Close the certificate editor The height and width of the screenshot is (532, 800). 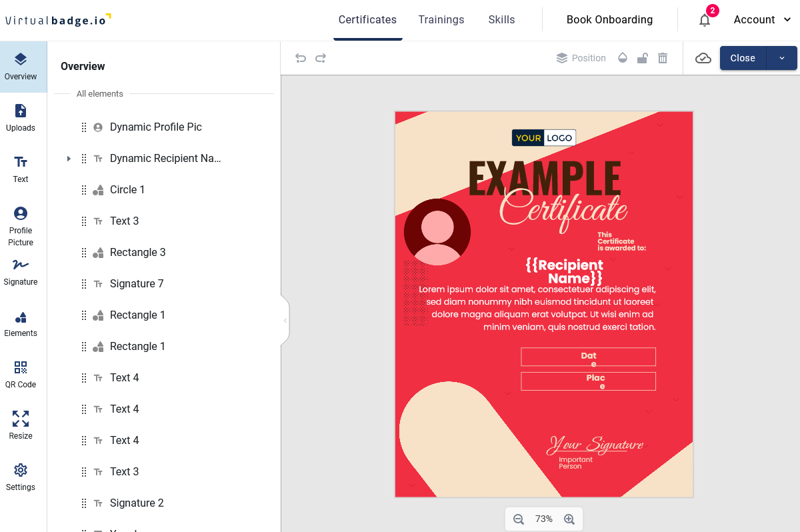tap(742, 58)
